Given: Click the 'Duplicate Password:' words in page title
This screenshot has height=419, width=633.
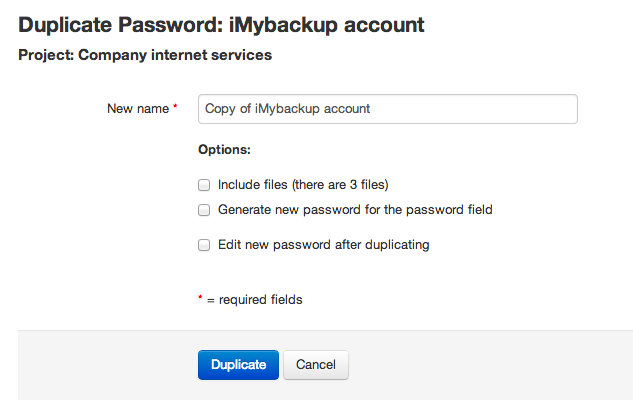Looking at the screenshot, I should (121, 25).
